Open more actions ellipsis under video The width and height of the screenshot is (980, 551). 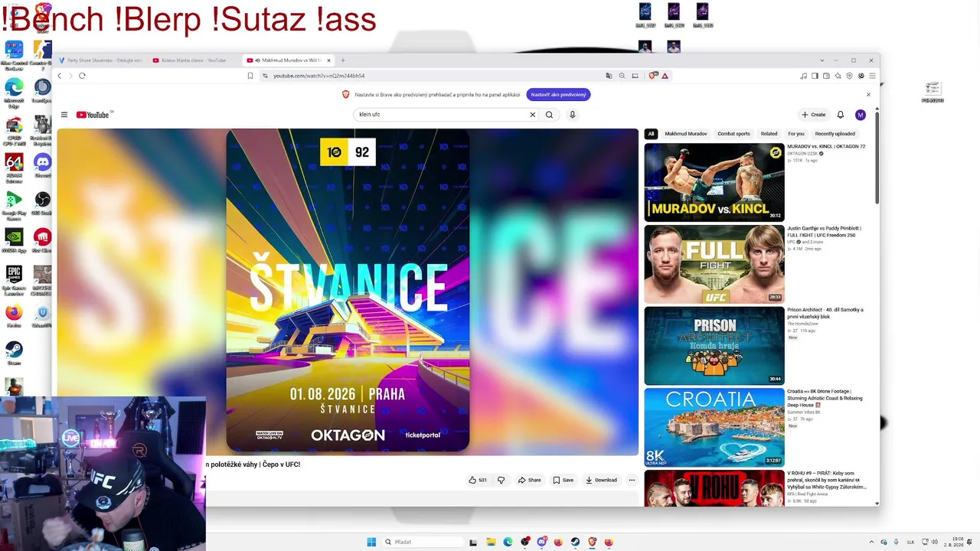[x=632, y=480]
